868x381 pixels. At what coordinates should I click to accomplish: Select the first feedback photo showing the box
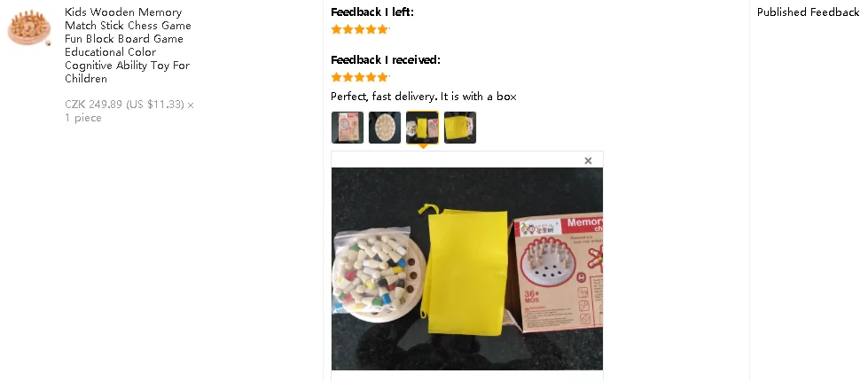click(347, 128)
